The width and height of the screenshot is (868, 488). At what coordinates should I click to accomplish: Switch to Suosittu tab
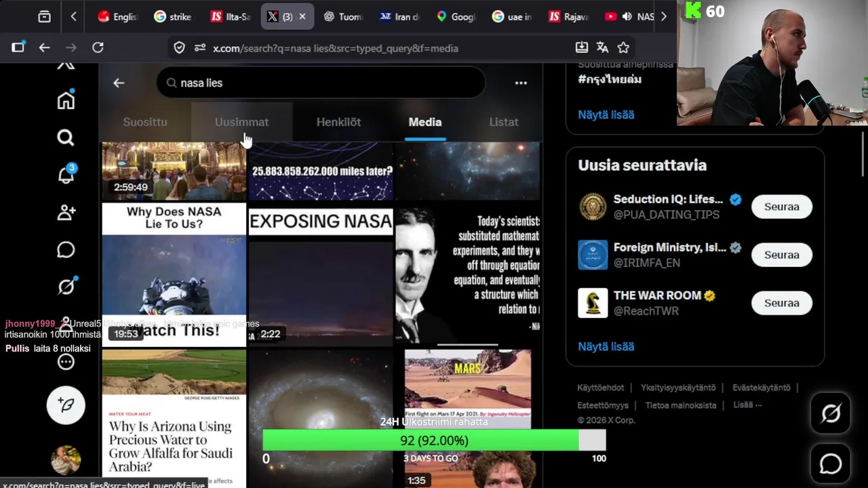click(144, 122)
